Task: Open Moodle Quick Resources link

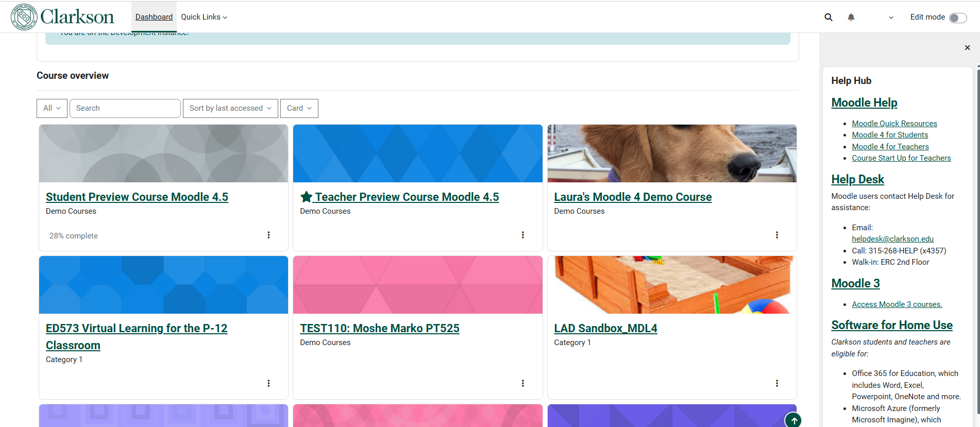Action: tap(894, 124)
